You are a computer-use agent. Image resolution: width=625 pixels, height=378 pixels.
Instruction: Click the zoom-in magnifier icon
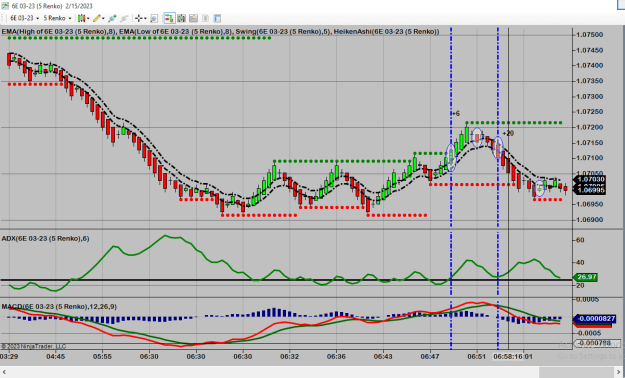coord(154,18)
